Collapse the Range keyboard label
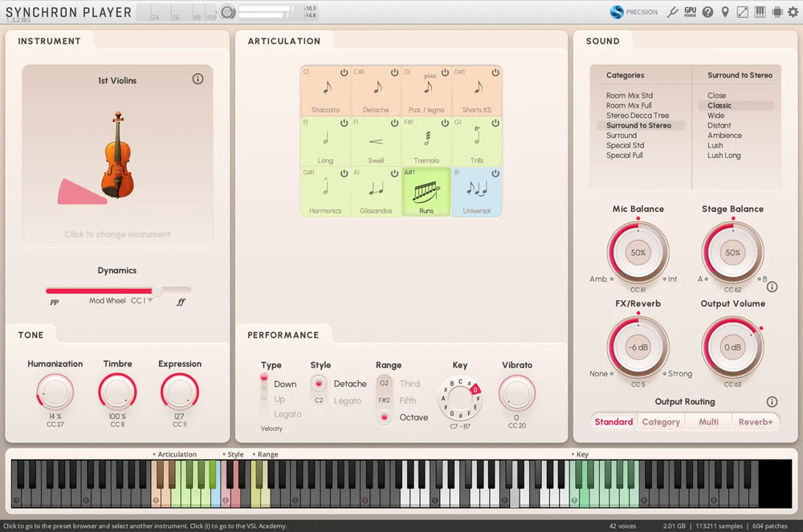The height and width of the screenshot is (532, 803). (x=265, y=454)
